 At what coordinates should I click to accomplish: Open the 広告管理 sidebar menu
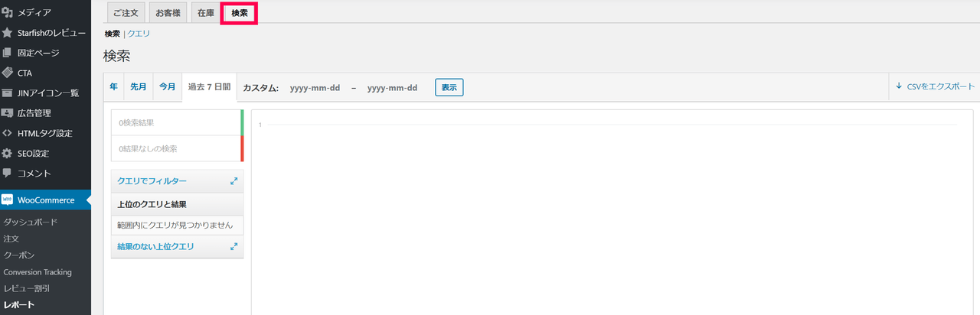[45, 113]
